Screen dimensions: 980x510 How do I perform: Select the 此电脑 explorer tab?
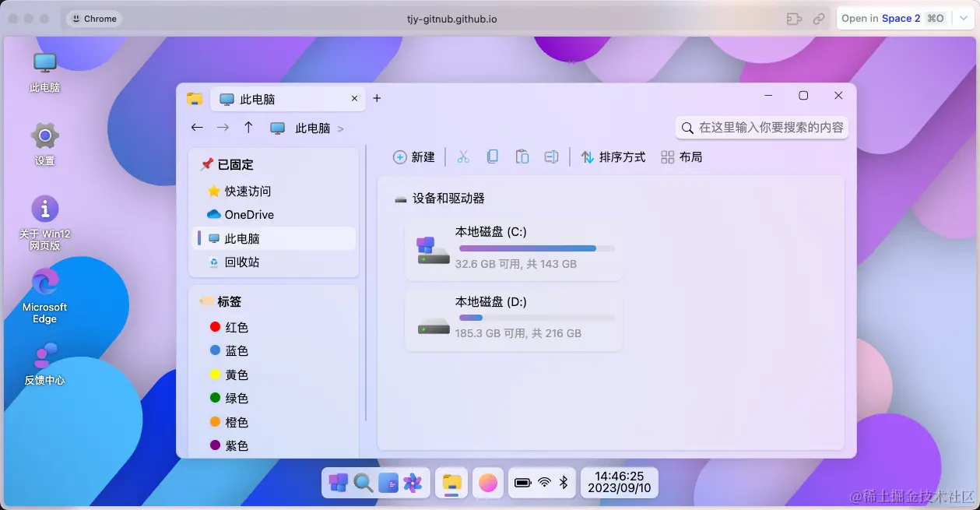pos(288,99)
